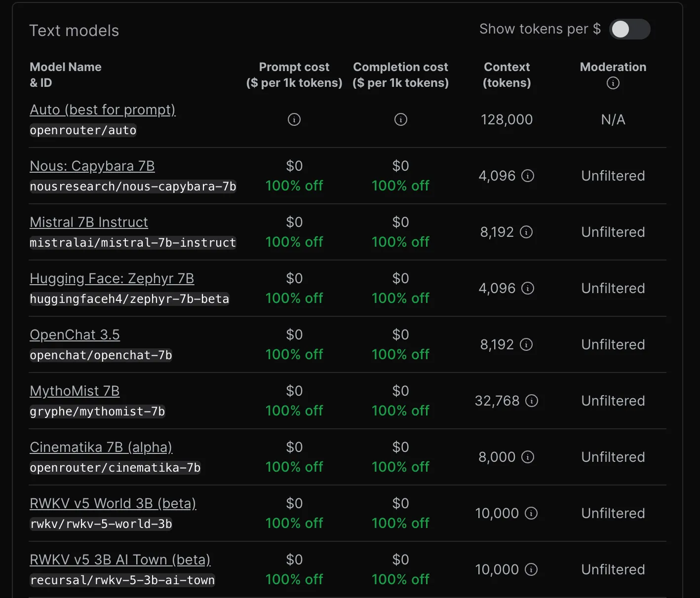
Task: Click info icon beside Mistral 7B 8,192 context
Action: (526, 232)
